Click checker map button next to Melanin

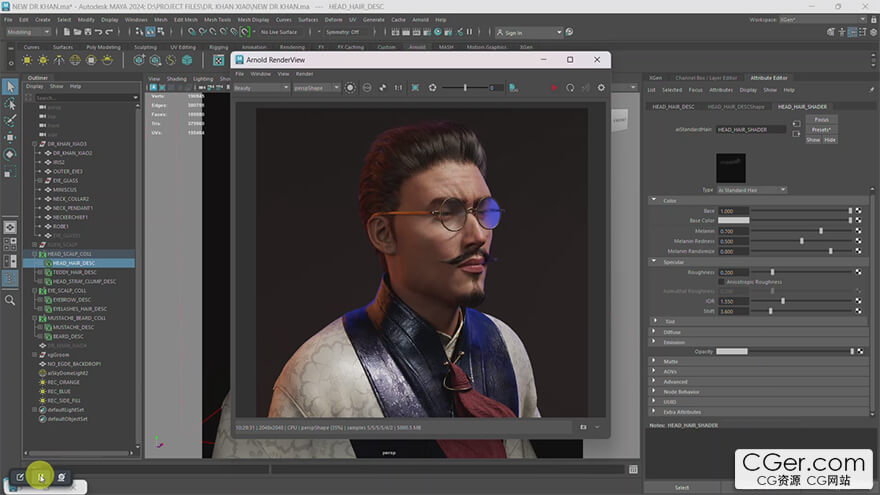(x=859, y=231)
